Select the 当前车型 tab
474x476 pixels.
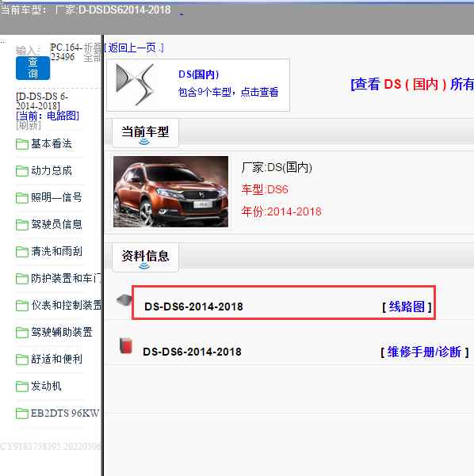click(x=145, y=133)
